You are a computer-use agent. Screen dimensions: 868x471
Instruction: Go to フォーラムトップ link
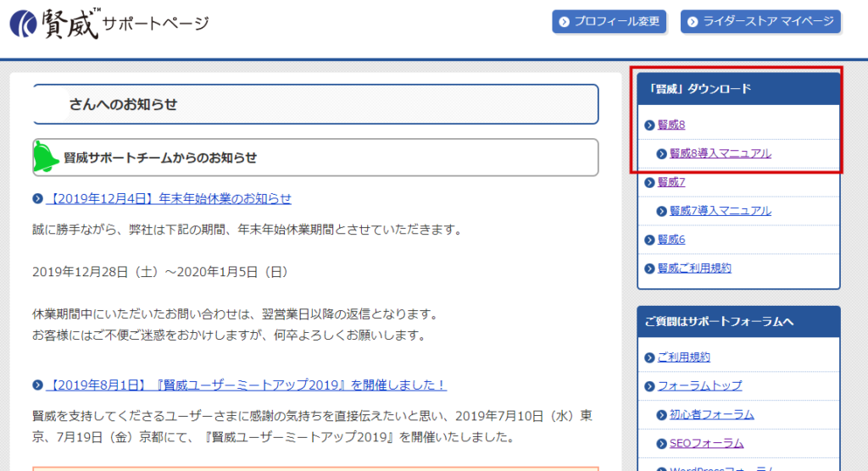(699, 386)
